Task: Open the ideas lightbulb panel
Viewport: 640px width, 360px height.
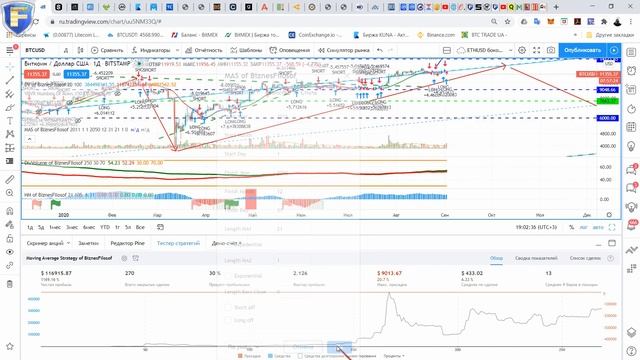Action: pyautogui.click(x=631, y=146)
